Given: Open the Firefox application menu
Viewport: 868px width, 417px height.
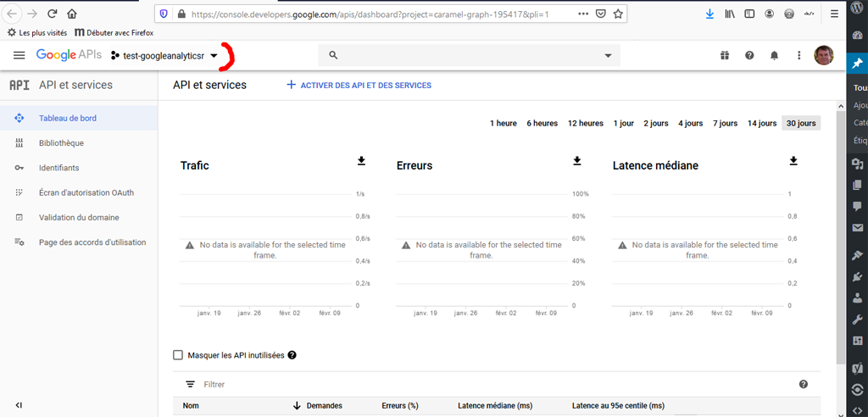Looking at the screenshot, I should click(x=834, y=14).
